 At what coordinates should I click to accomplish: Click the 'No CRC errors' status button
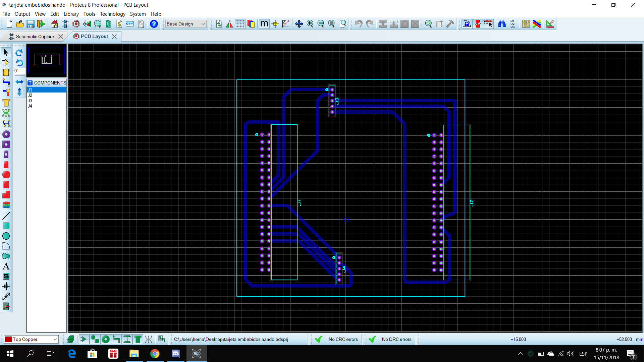[x=343, y=339]
